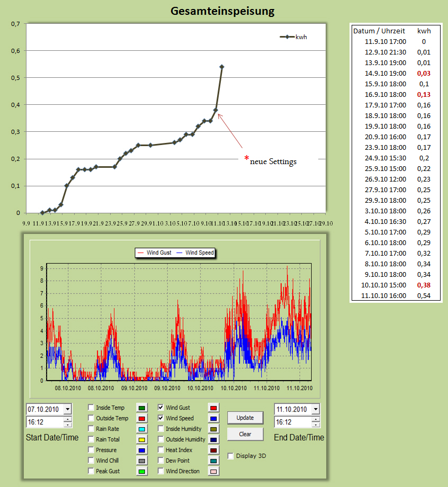Click the Peak Gust bright green swatch

click(142, 471)
